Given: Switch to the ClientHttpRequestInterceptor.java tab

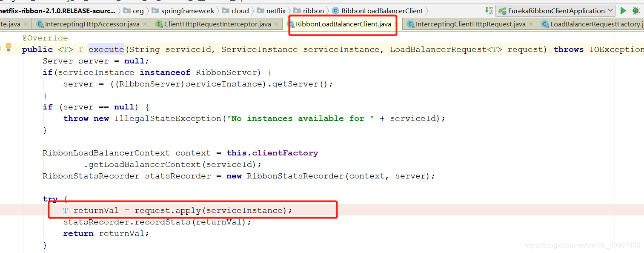Looking at the screenshot, I should 218,24.
